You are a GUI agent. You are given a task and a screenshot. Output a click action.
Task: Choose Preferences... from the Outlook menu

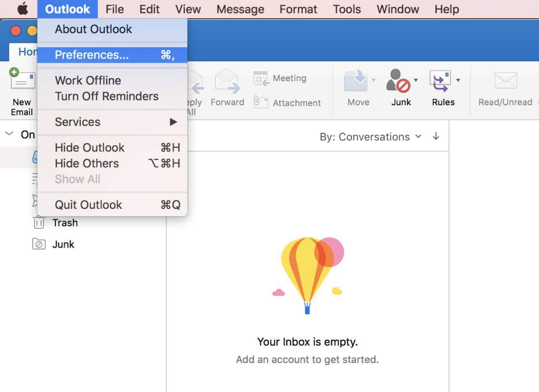[x=112, y=55]
